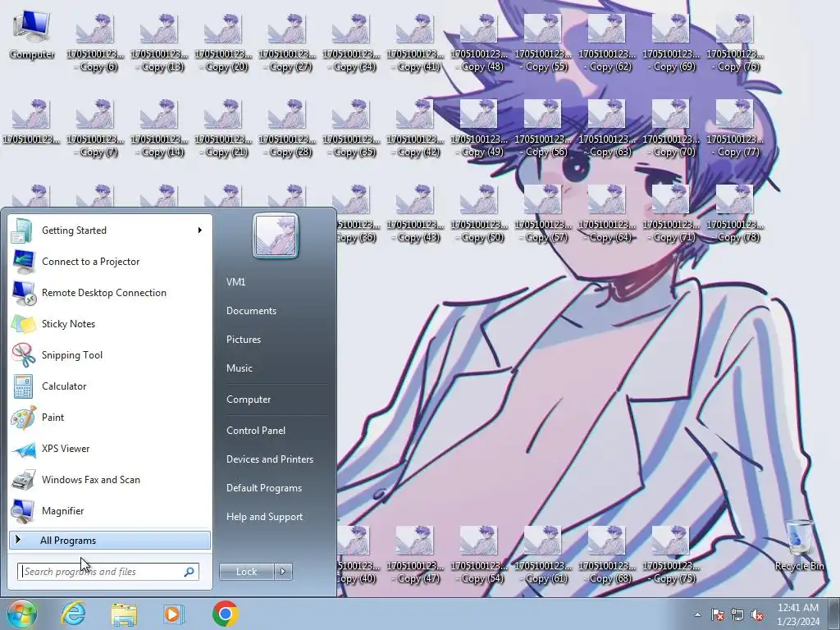Open the VM1 user folder
This screenshot has height=630, width=840.
[x=235, y=282]
